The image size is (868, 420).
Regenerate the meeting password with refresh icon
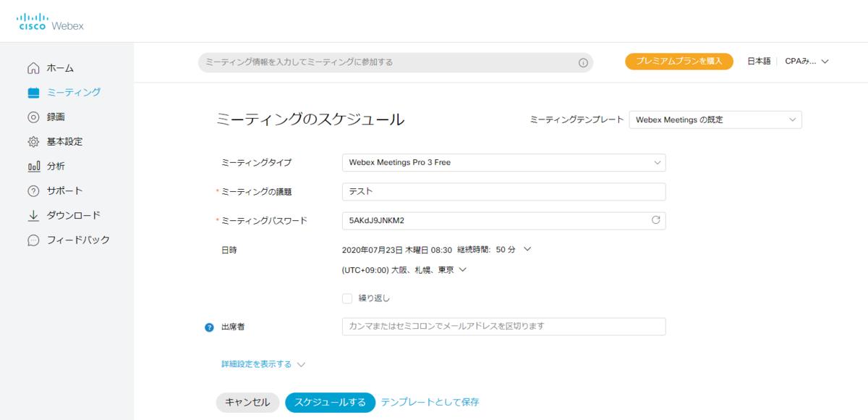point(656,220)
